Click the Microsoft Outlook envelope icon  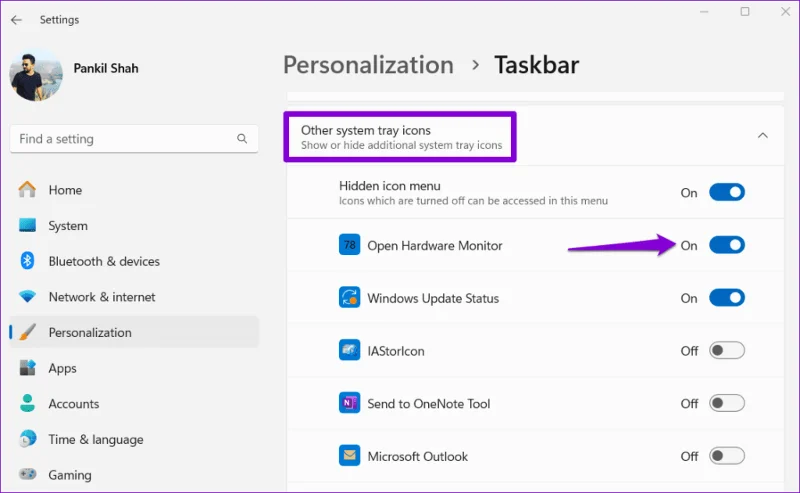349,456
